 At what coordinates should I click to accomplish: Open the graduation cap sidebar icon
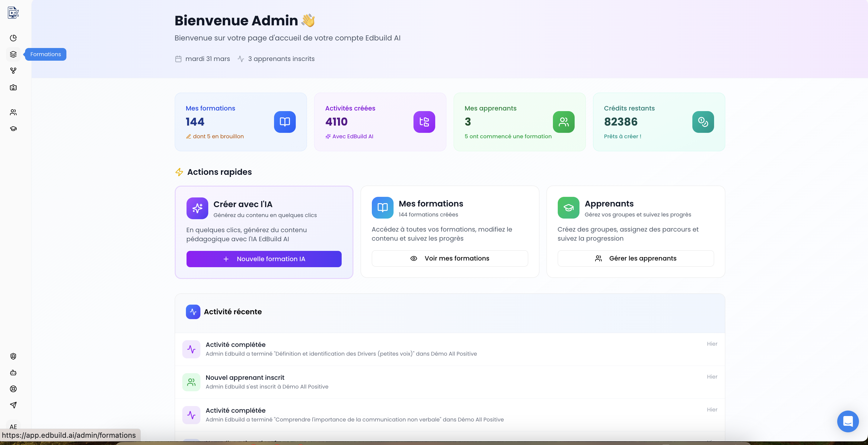coord(13,128)
